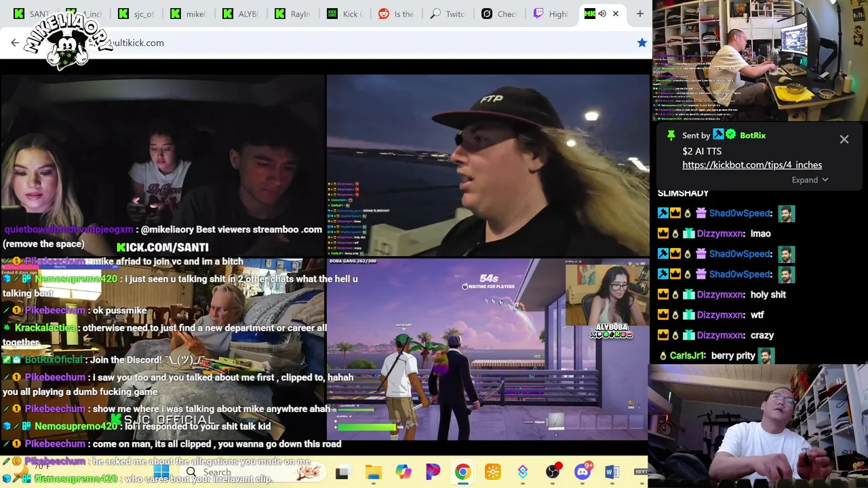Click Nemosupremo420 'just seen u talking' message
Viewport: 868px width, 488px height.
180,286
